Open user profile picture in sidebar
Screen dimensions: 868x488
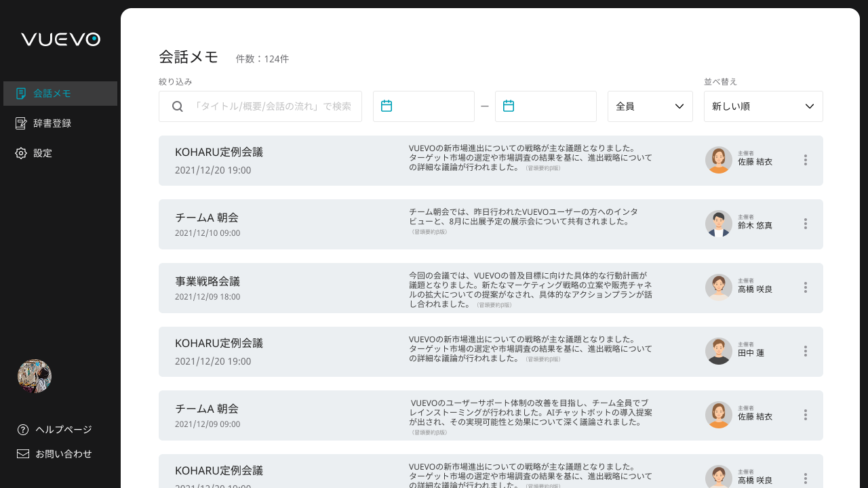35,376
